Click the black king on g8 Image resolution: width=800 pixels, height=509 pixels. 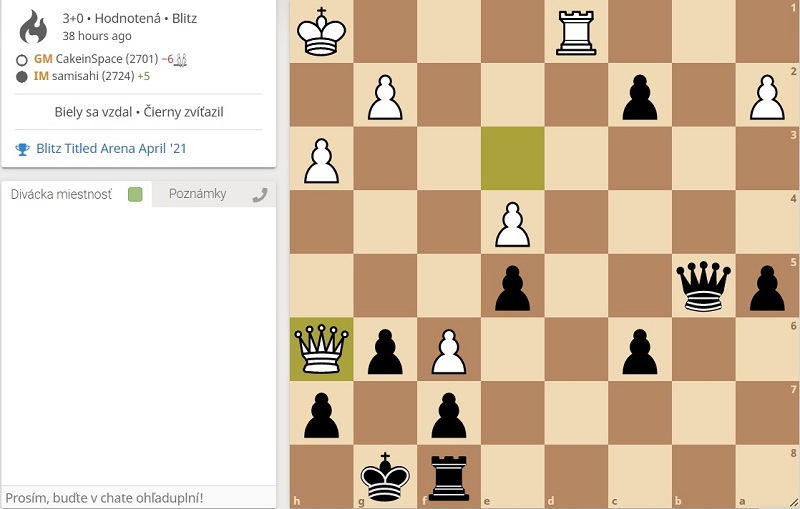385,477
